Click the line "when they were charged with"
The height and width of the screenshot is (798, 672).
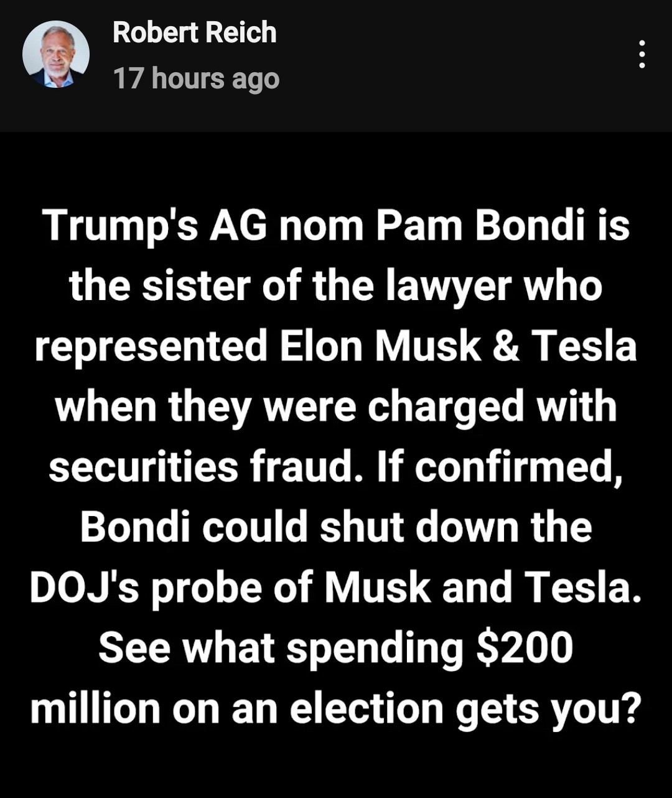336,406
